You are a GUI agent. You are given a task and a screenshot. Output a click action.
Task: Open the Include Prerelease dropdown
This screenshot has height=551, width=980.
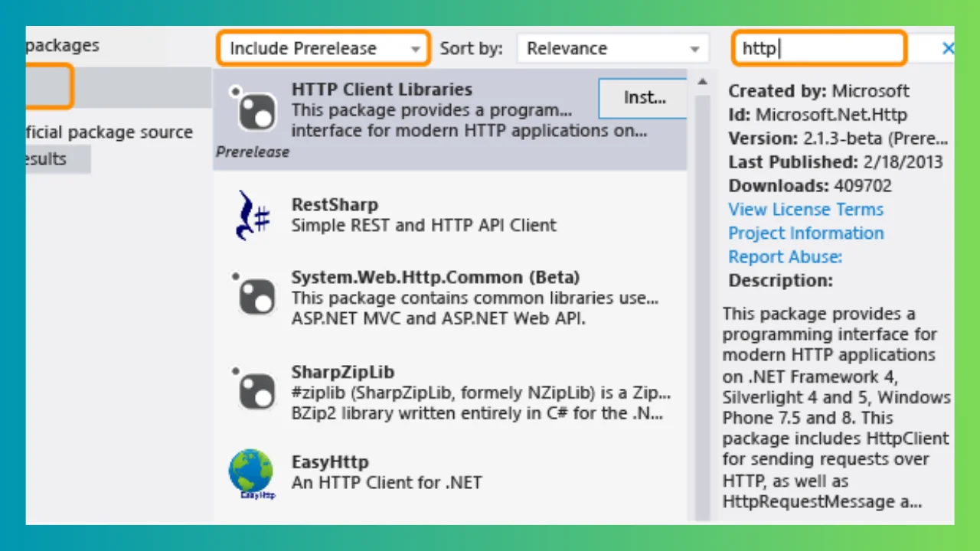coord(322,48)
